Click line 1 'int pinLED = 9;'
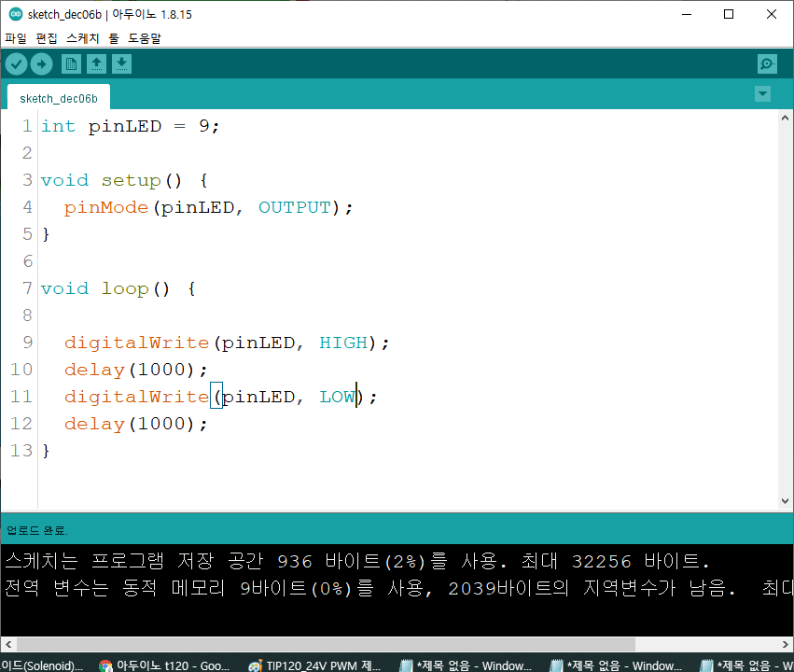The image size is (794, 672). click(130, 126)
